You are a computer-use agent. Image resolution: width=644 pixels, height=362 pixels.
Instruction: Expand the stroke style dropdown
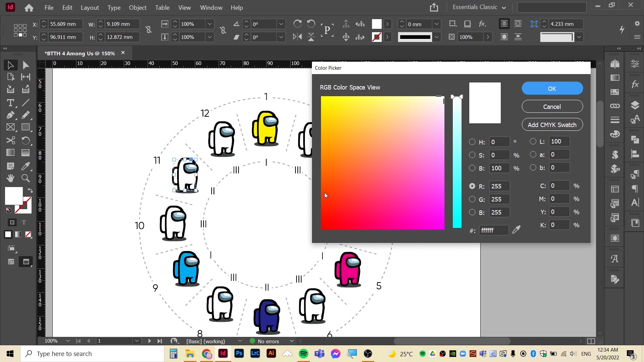436,37
